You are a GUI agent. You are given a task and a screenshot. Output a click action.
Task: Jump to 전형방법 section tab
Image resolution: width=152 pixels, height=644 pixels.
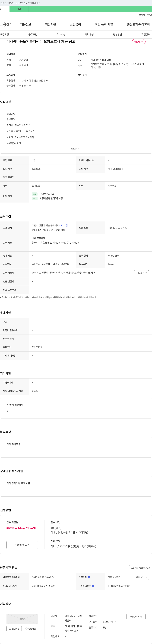click(117, 34)
